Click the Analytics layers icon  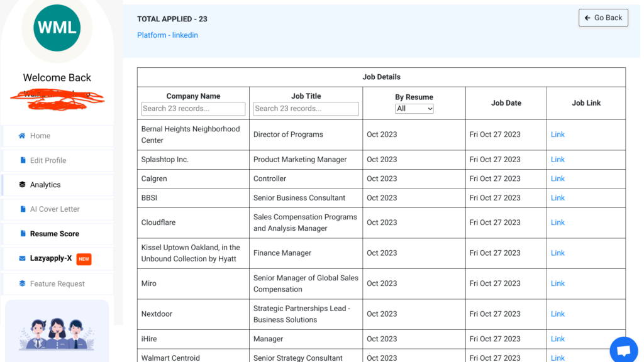click(x=22, y=185)
